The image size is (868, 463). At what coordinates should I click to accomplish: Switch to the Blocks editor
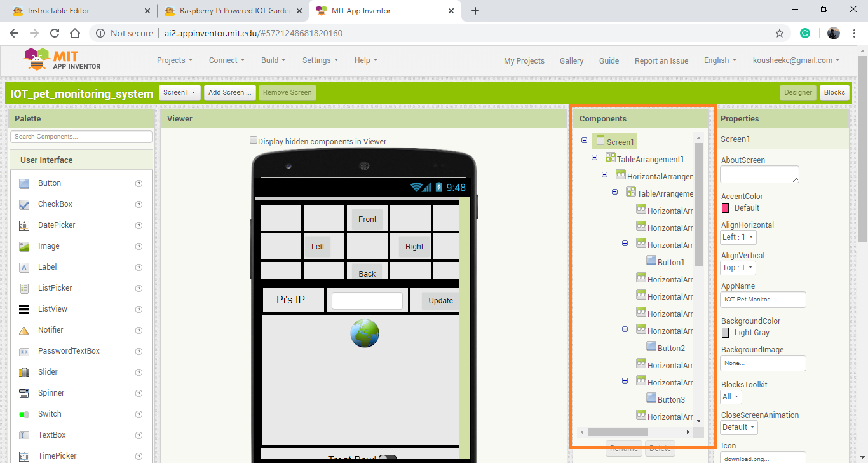click(x=834, y=93)
